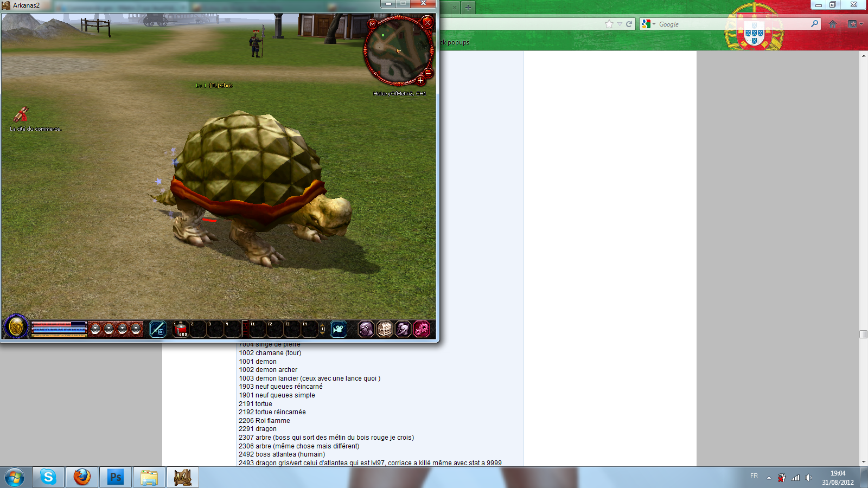Click text '1903 neuf queues réincarné'
This screenshot has width=868, height=488.
coord(280,387)
